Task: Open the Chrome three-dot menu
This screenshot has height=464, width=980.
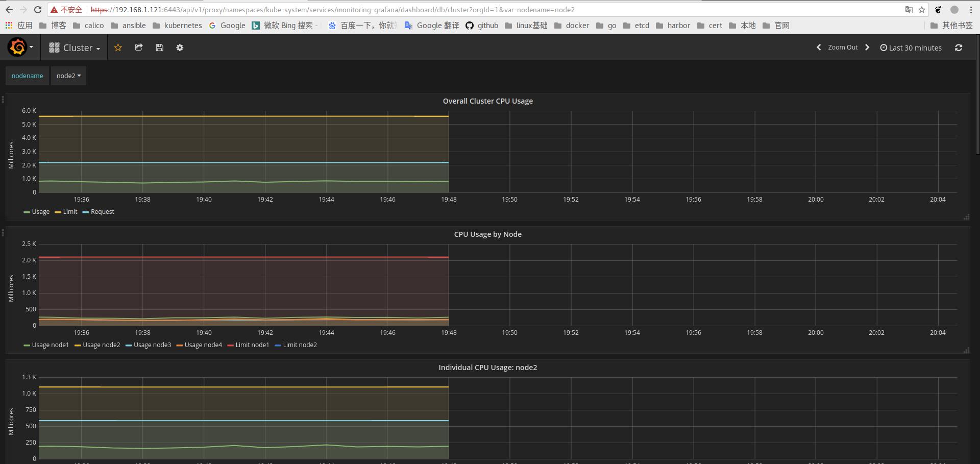Action: click(x=971, y=10)
